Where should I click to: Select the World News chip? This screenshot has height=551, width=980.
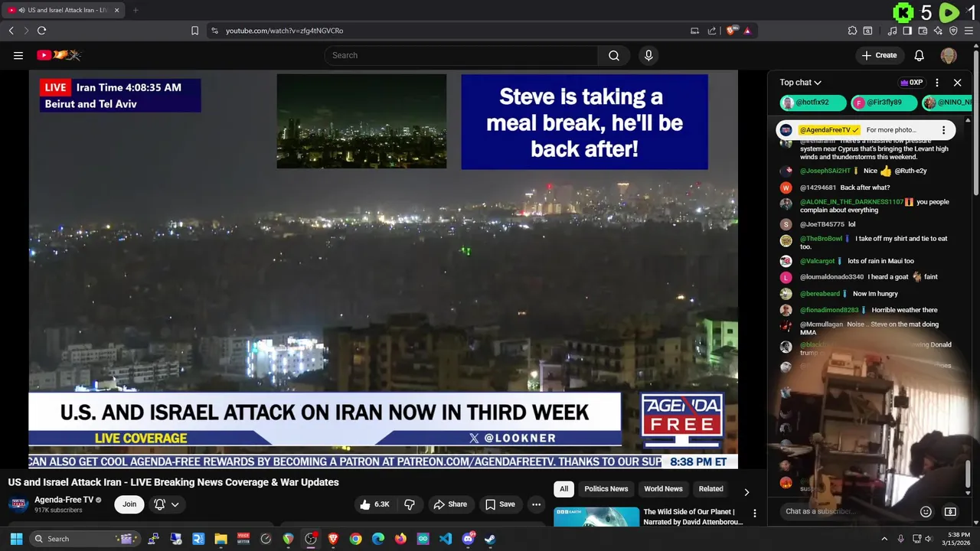tap(663, 489)
